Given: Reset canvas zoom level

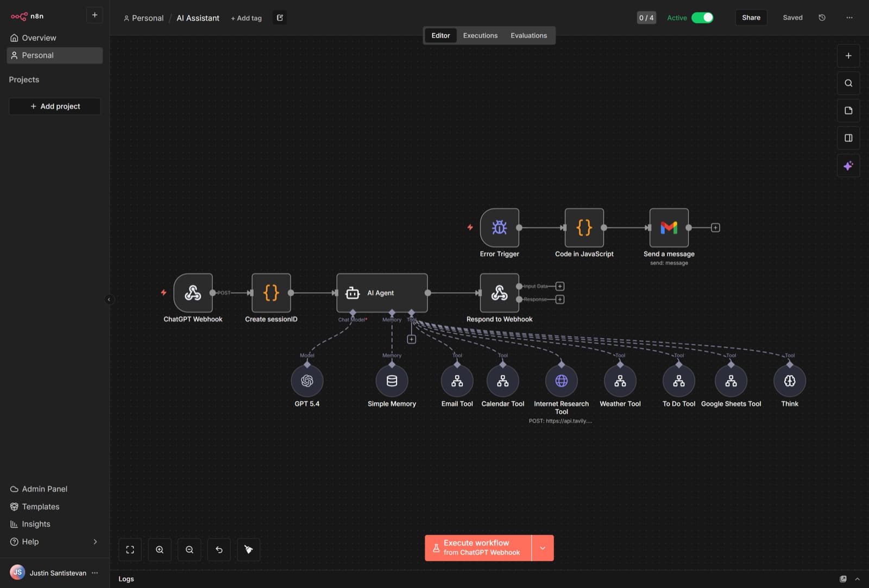Looking at the screenshot, I should click(x=219, y=549).
